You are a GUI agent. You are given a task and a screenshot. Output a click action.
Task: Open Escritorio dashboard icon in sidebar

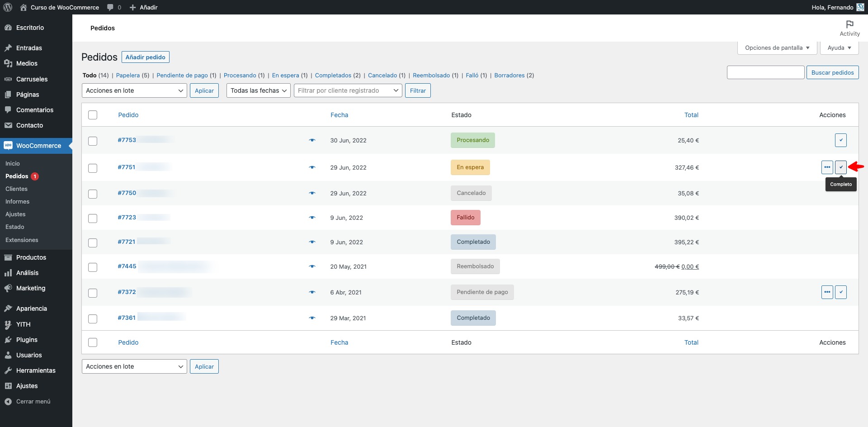[x=8, y=28]
